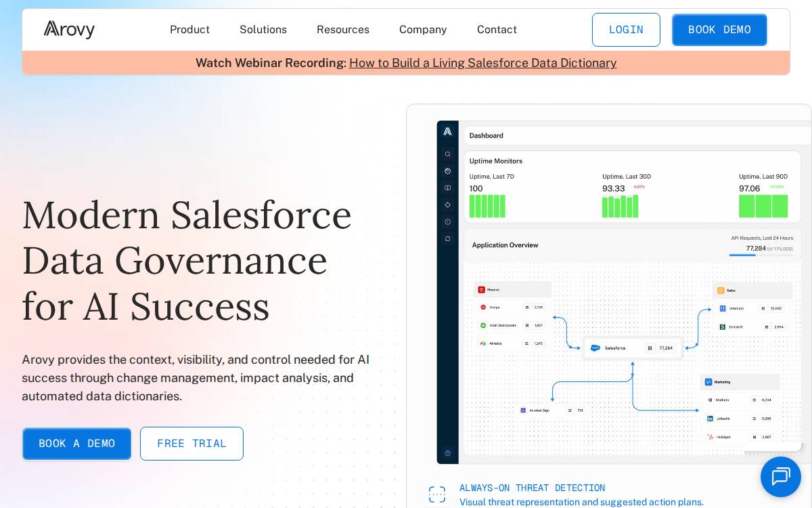This screenshot has height=508, width=812.
Task: Click the Airtable icon
Action: 483,343
